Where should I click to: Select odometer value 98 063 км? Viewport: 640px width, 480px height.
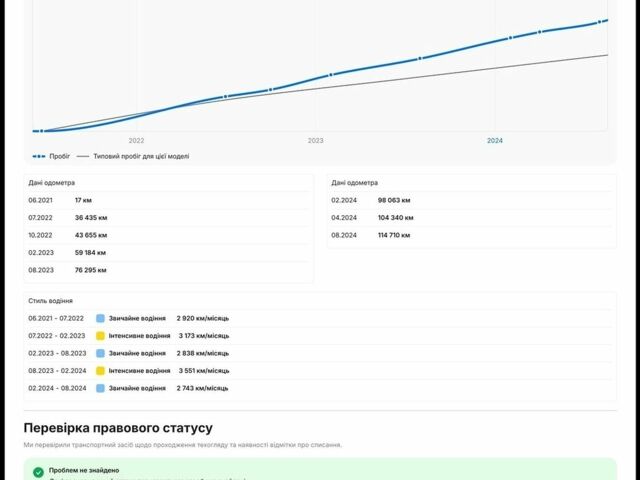click(x=394, y=200)
